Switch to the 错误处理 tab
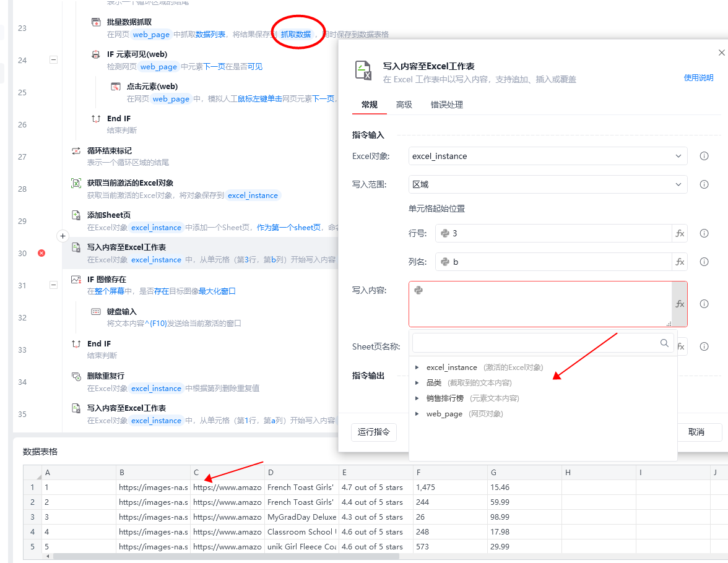This screenshot has height=563, width=728. coord(447,105)
